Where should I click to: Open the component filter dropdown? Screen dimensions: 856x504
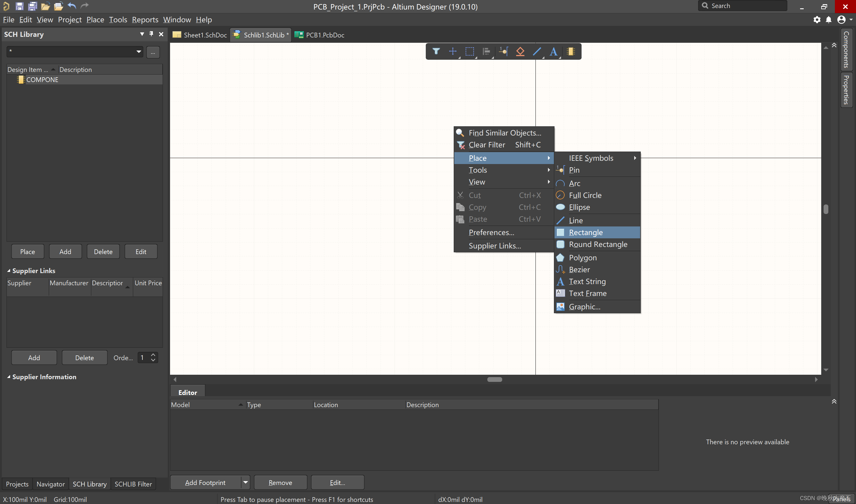click(x=139, y=52)
